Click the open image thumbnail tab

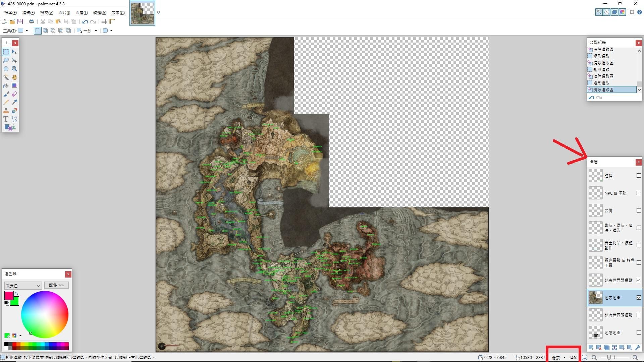(142, 13)
